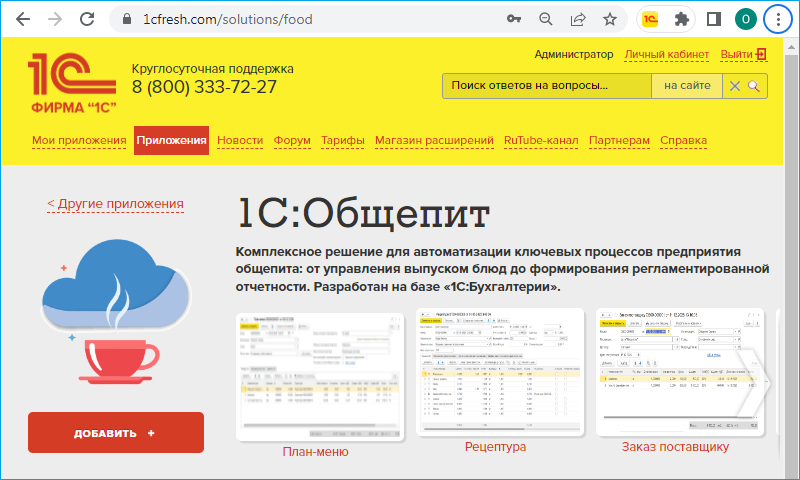Go back to the previous page

(23, 19)
